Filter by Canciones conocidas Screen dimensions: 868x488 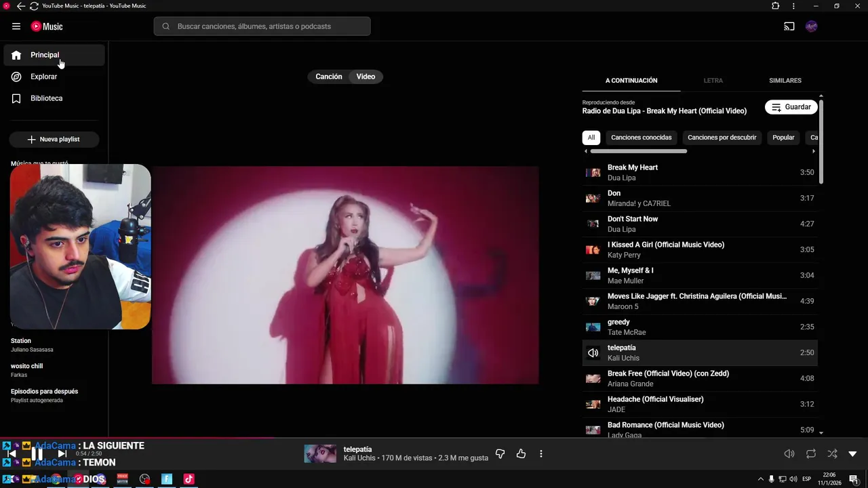641,138
